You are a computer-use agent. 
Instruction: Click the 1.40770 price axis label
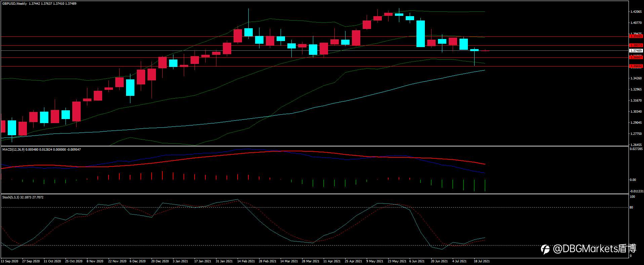[x=636, y=23]
